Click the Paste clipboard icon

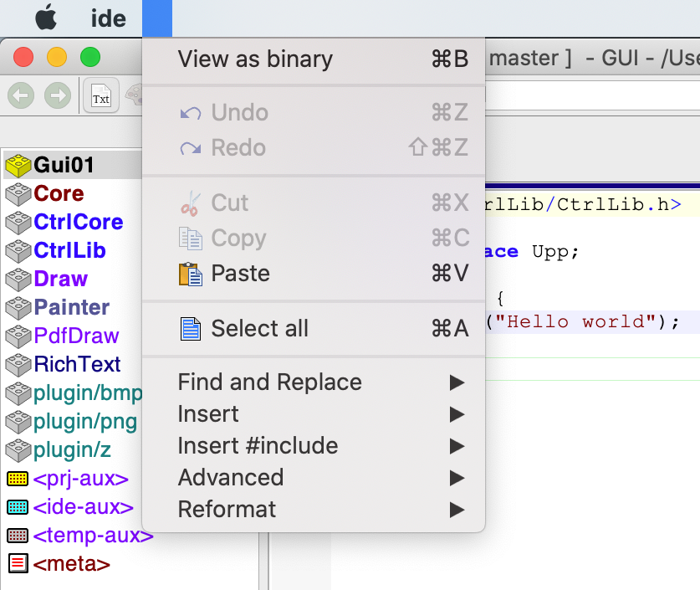coord(191,274)
